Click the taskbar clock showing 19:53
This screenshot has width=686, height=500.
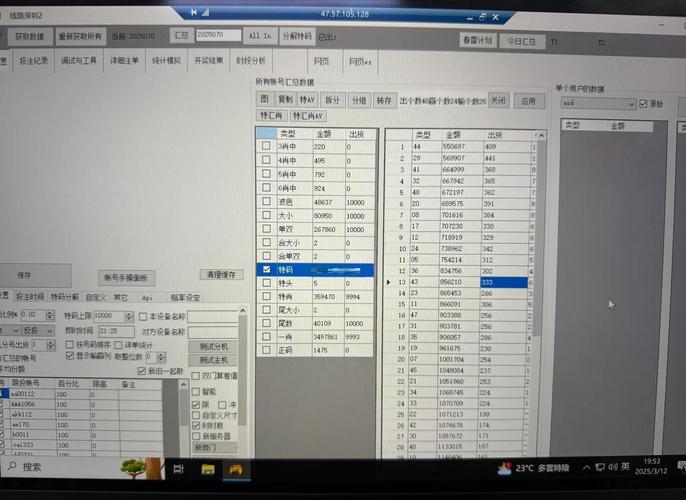point(651,466)
